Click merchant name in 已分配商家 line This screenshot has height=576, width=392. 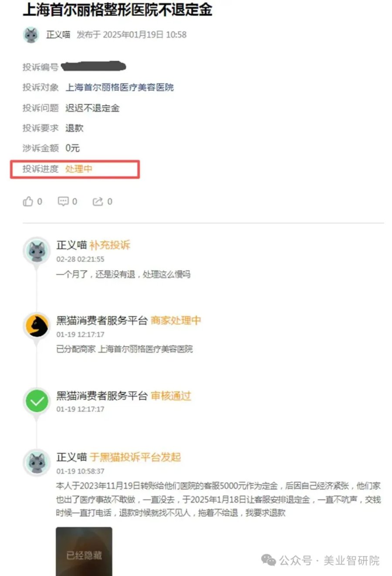coord(145,349)
